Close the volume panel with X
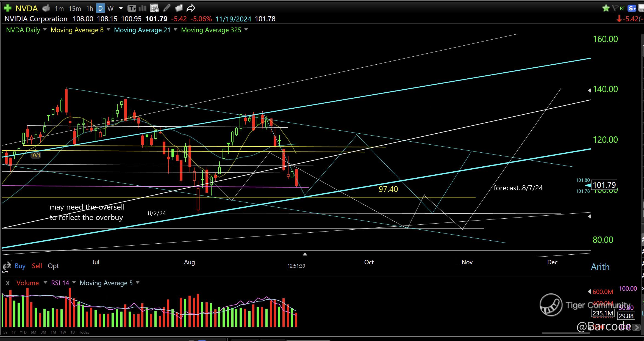This screenshot has width=644, height=341. [x=8, y=283]
